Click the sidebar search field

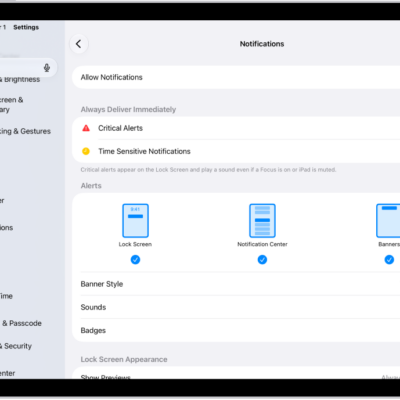tap(28, 68)
